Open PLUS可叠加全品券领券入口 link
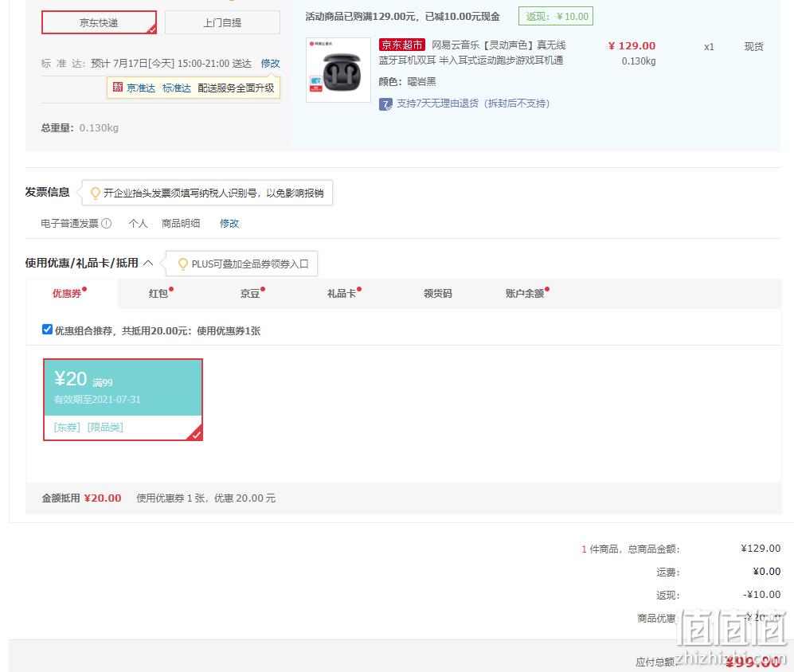Viewport: 794px width, 672px height. click(249, 264)
